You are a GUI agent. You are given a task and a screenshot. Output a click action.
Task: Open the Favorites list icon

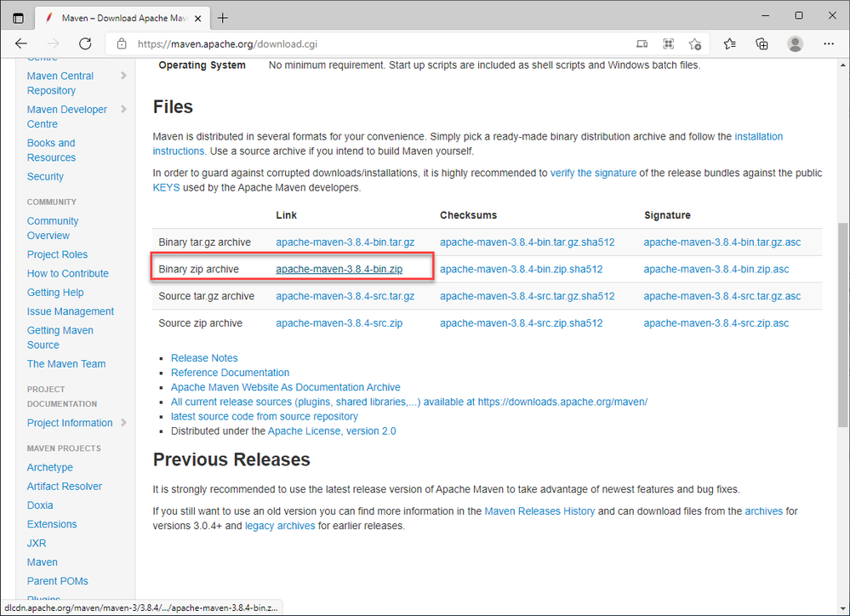point(730,44)
